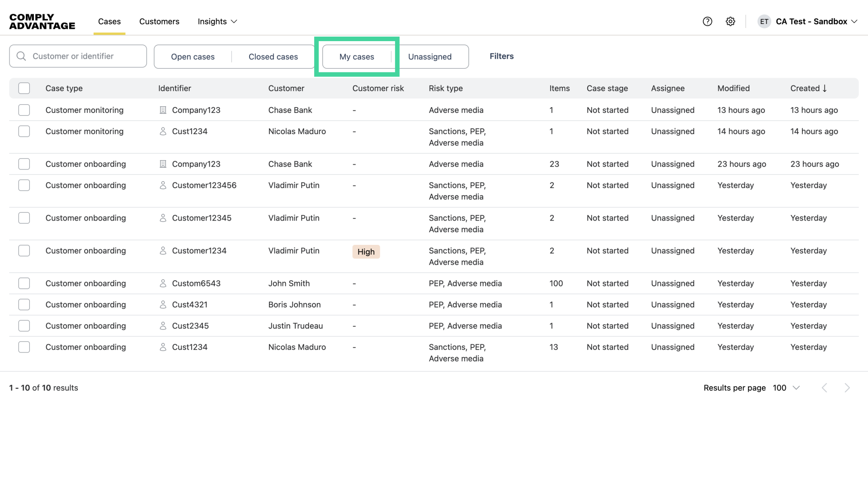Filter by Unassigned cases

429,56
